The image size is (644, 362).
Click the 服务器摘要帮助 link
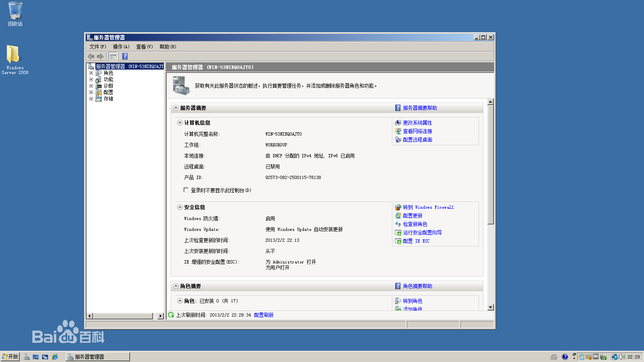(x=420, y=108)
